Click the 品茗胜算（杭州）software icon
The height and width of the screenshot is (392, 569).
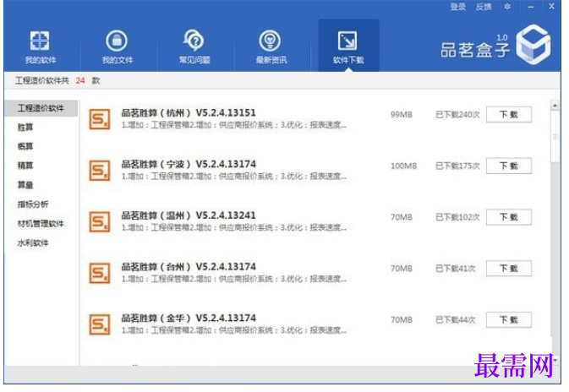coord(100,119)
